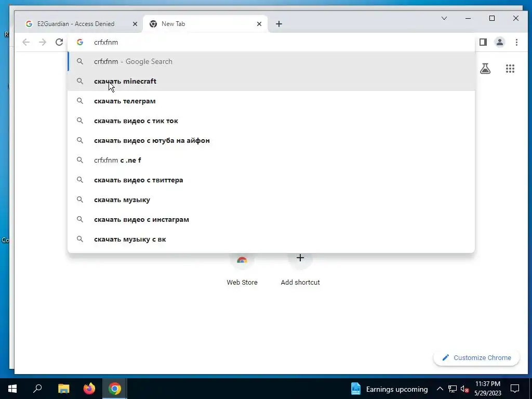Open the Google apps grid icon
The image size is (532, 399).
click(510, 69)
